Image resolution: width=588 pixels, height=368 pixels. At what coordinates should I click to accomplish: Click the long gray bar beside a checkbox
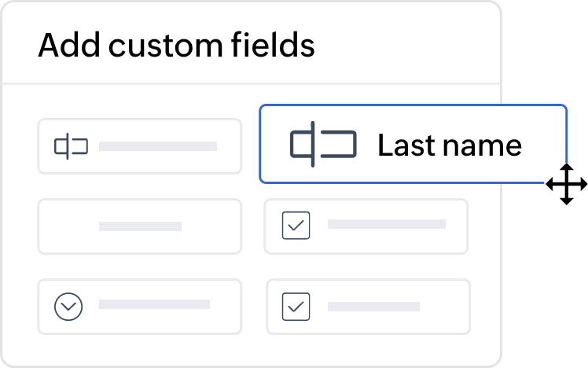coord(387,224)
